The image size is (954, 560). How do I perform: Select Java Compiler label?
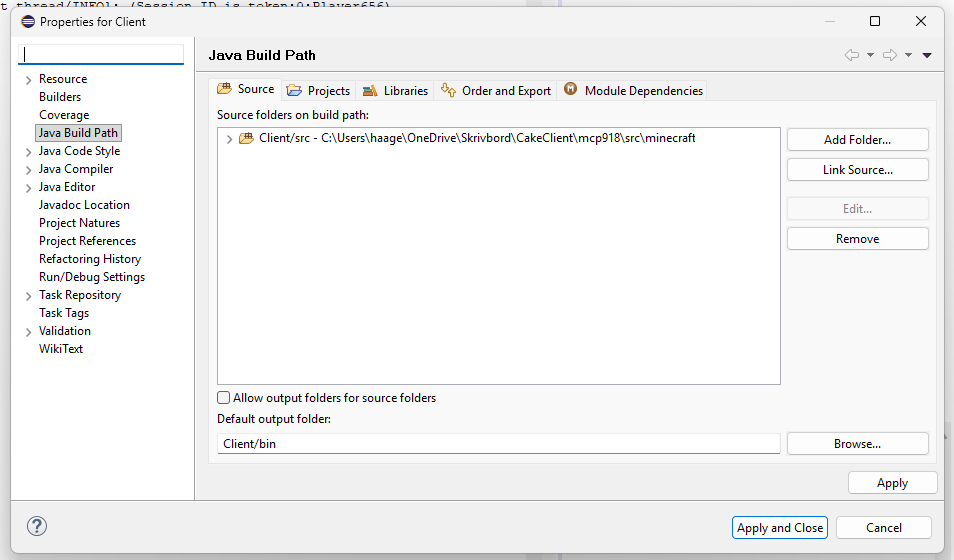point(76,169)
